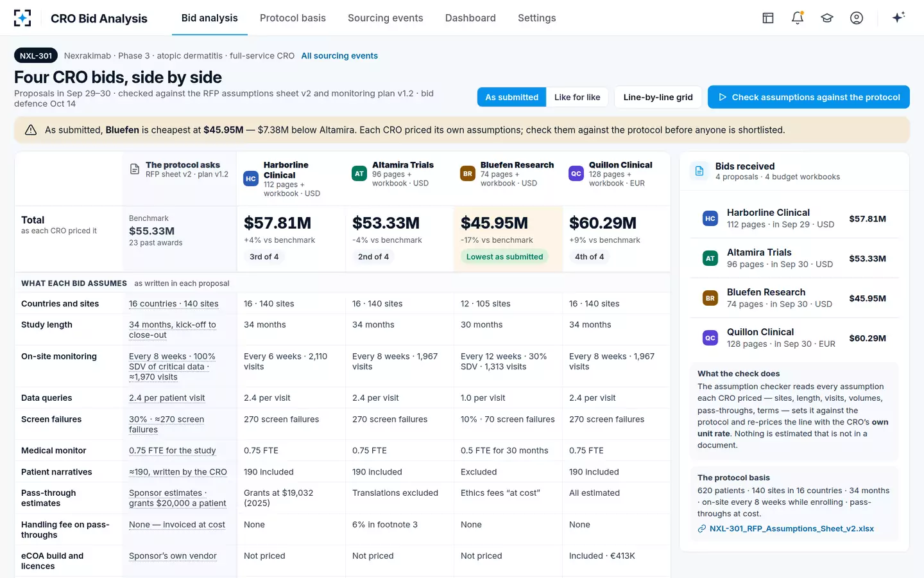Click protocol value 'Sponsor's own vendor'

(x=173, y=556)
